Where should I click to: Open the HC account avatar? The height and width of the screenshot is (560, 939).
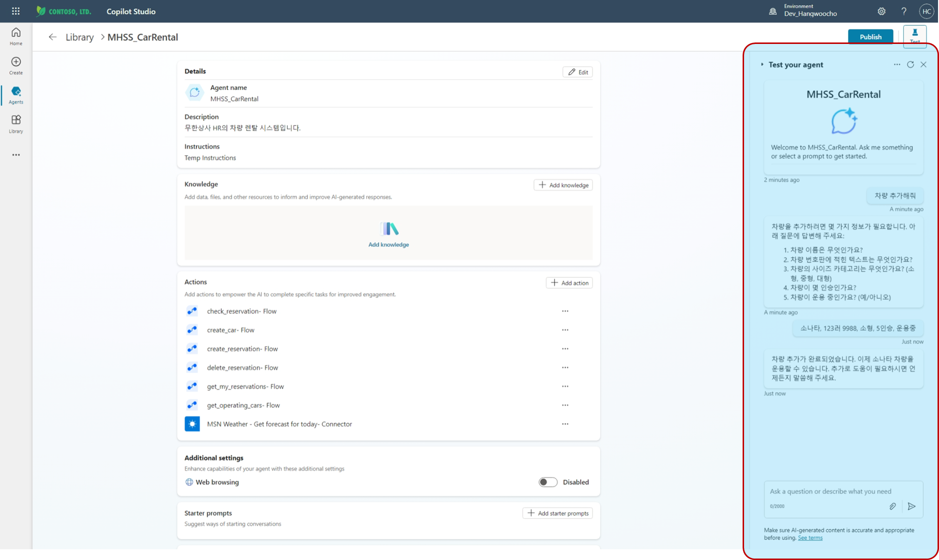coord(926,11)
